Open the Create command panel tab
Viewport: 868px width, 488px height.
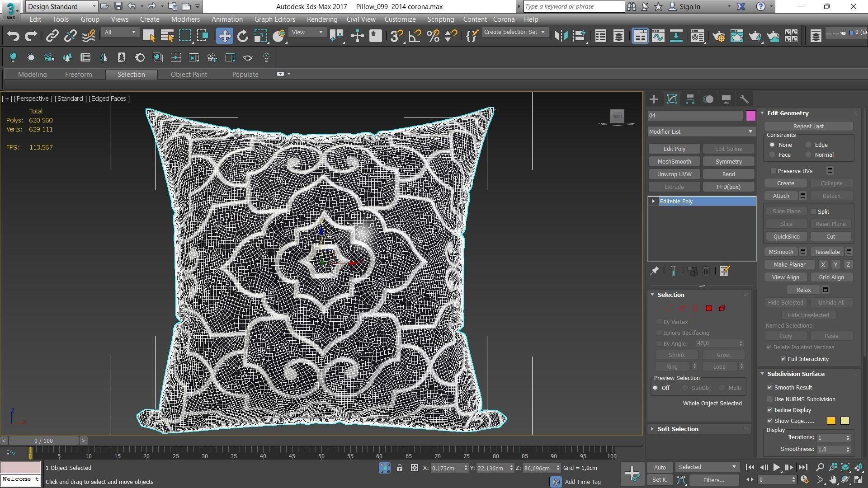(654, 99)
